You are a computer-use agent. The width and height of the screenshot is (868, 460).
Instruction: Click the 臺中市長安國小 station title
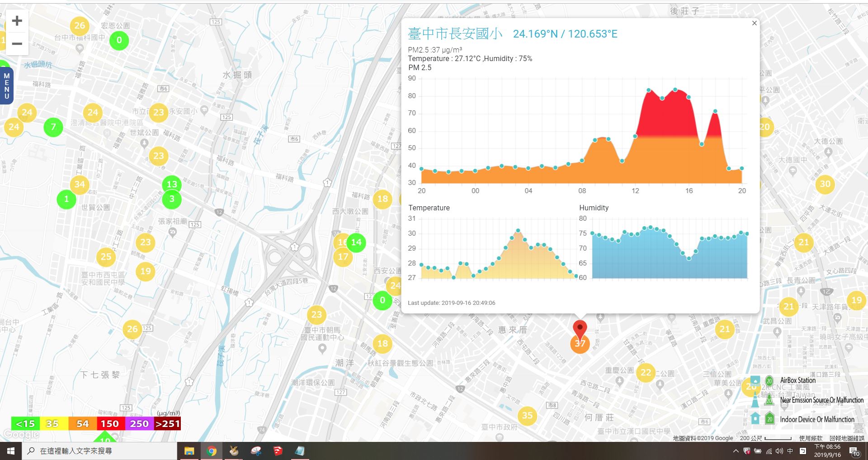pos(455,33)
